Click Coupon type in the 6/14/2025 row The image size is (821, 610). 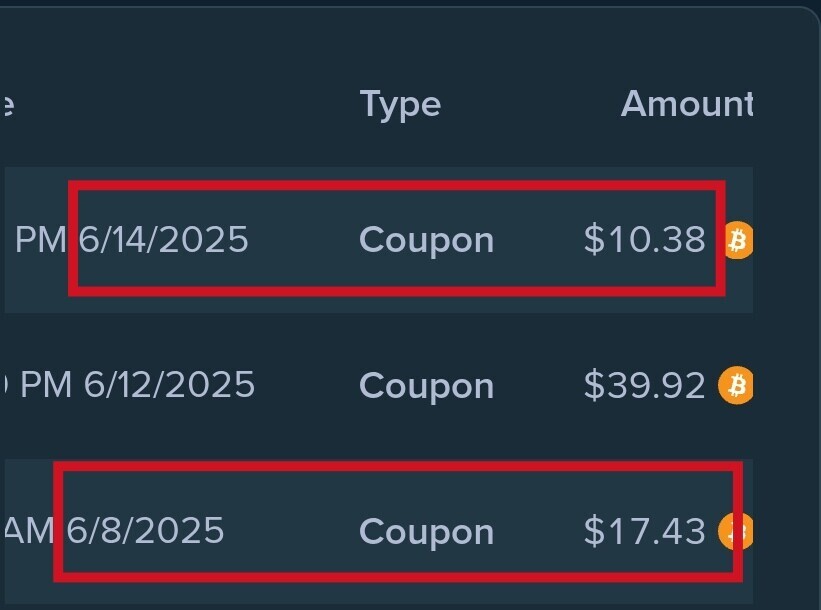click(427, 241)
